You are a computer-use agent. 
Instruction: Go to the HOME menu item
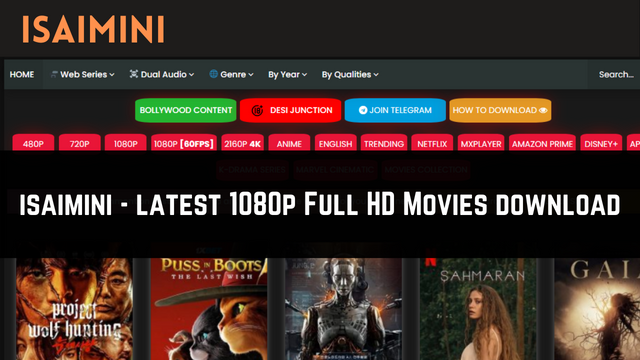coord(22,75)
